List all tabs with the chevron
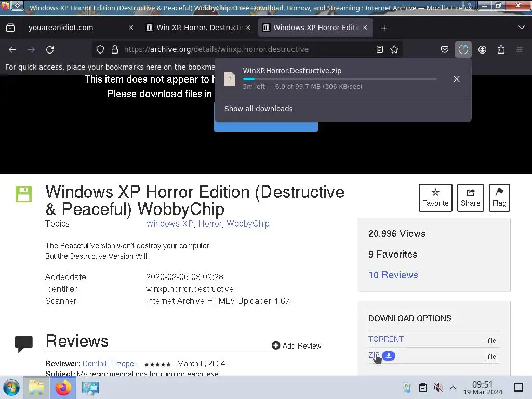This screenshot has height=399, width=532. click(522, 28)
